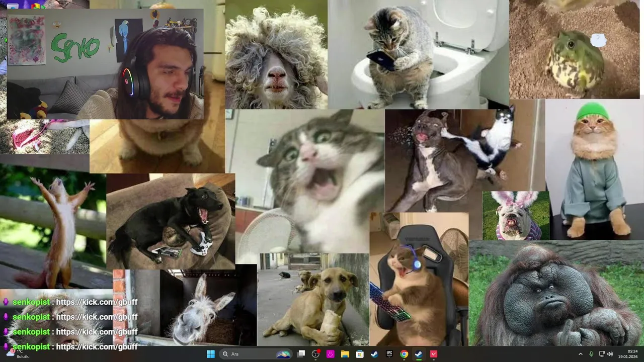
Task: Expand the hidden tray icons chevron
Action: pos(580,354)
